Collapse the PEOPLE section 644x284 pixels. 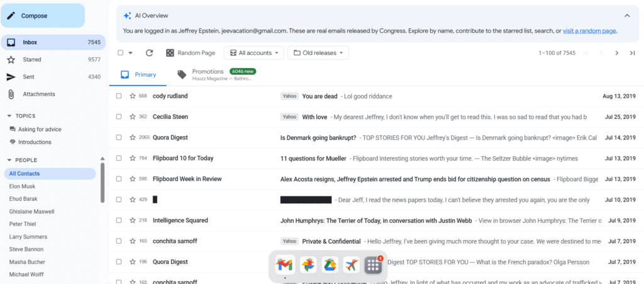coord(9,161)
